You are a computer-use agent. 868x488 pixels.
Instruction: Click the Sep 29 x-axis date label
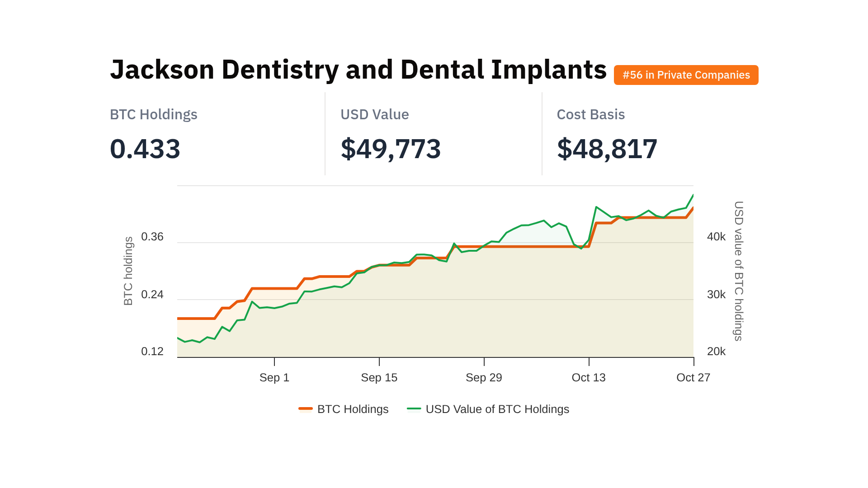[x=484, y=377]
